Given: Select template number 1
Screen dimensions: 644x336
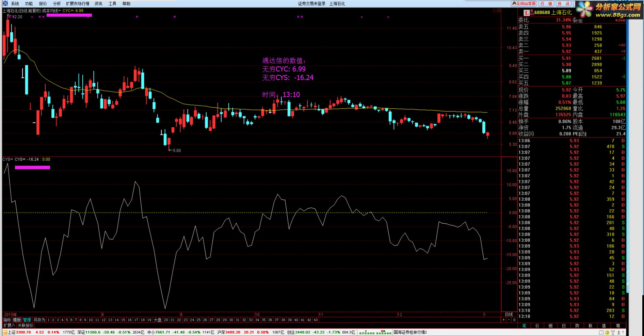Looking at the screenshot, I should pos(49,320).
